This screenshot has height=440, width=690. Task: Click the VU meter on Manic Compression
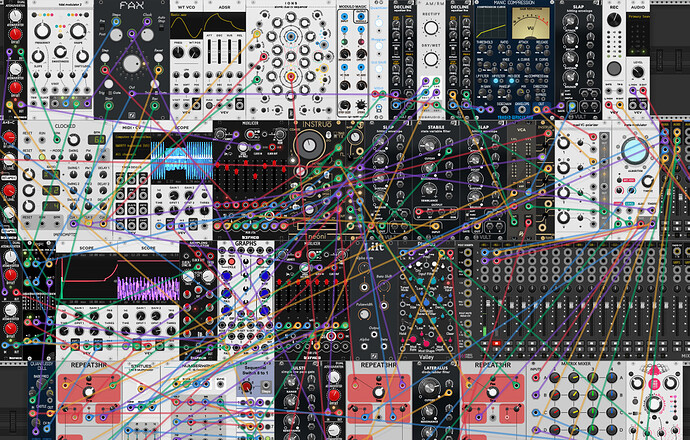531,22
